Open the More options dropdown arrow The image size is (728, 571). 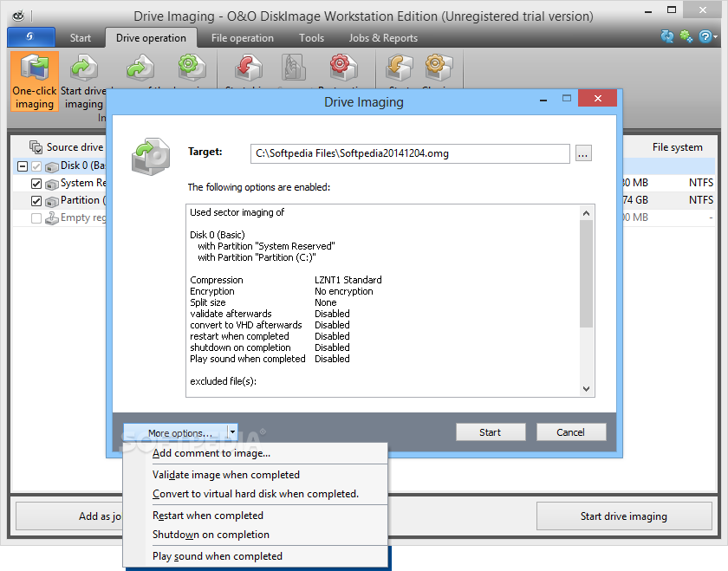[232, 432]
